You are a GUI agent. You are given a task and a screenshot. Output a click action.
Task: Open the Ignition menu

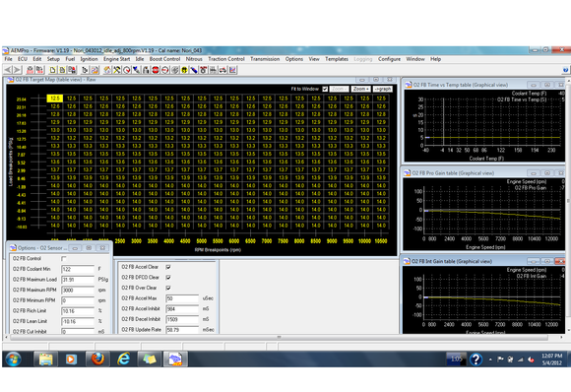[90, 59]
